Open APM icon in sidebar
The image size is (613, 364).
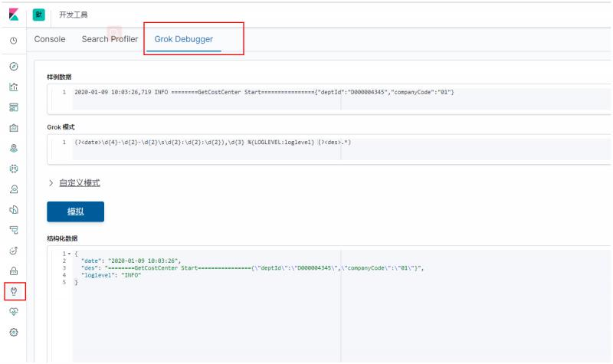pyautogui.click(x=14, y=230)
